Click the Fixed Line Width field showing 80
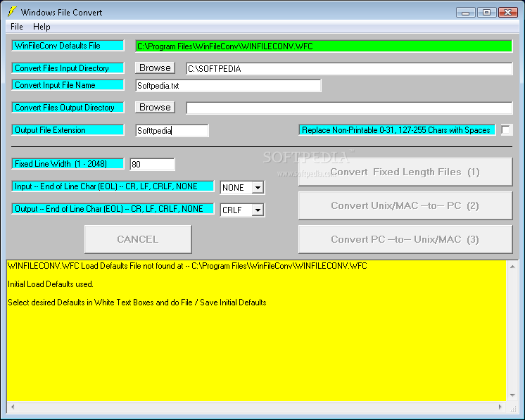 tap(152, 165)
